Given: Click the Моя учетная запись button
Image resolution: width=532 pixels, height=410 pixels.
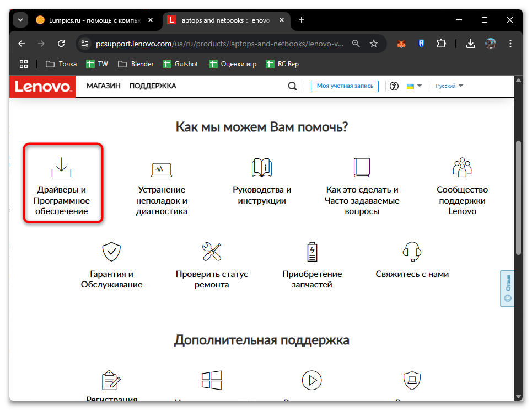Looking at the screenshot, I should (345, 86).
